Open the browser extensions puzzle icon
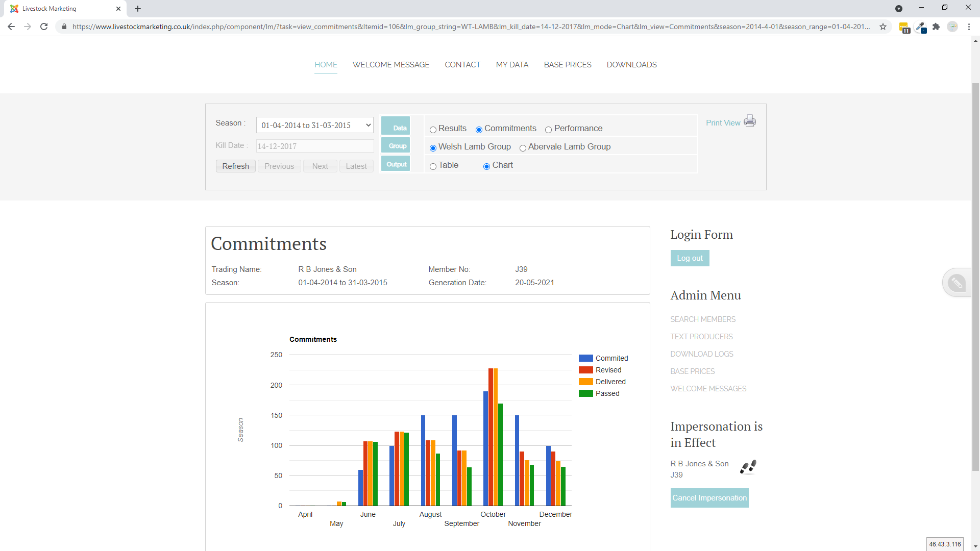 tap(936, 27)
